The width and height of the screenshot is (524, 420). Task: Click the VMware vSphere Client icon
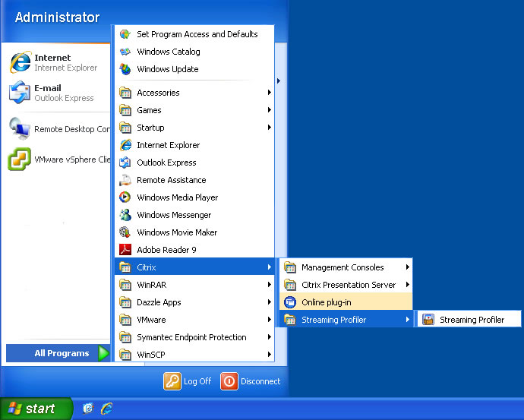click(20, 159)
